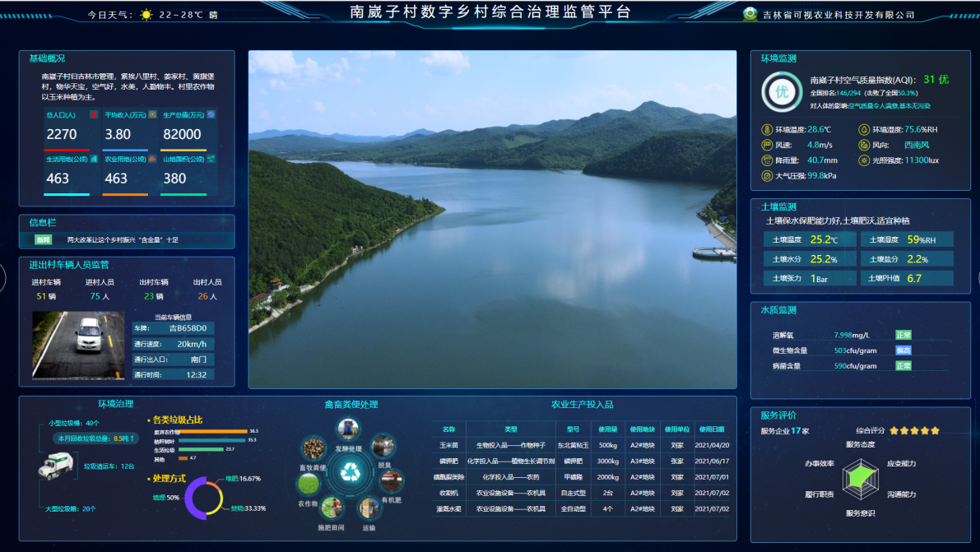
Task: Click the orange 废弃农作物 bar
Action: (212, 431)
